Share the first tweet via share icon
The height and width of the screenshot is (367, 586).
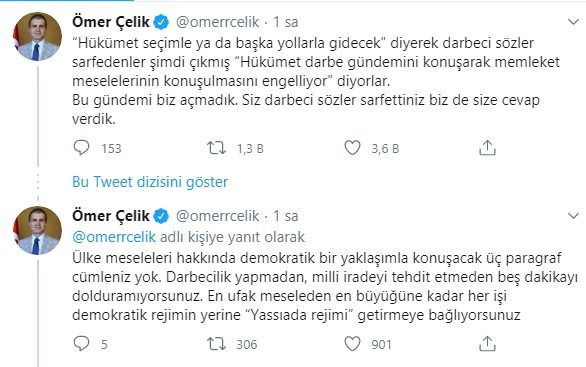pos(487,148)
